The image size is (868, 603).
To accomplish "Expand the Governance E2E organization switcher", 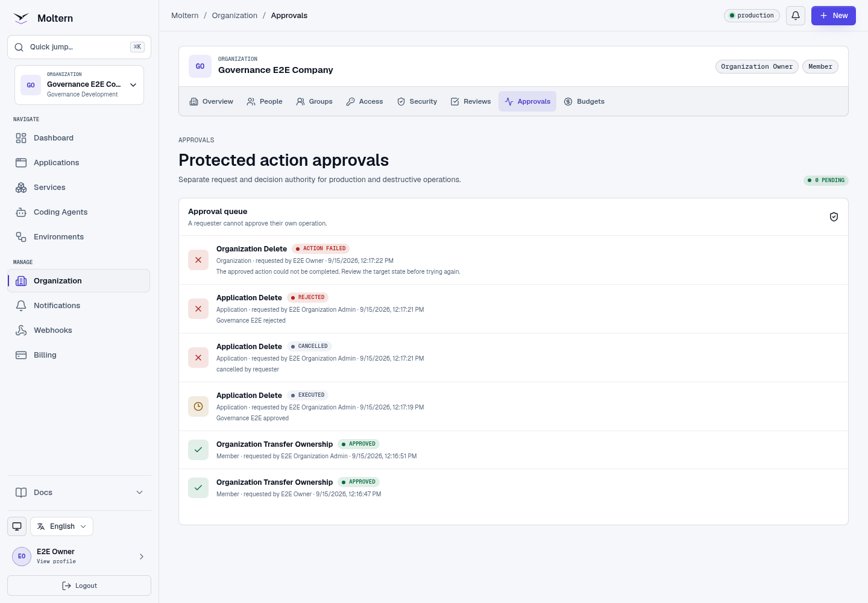I will 79,85.
